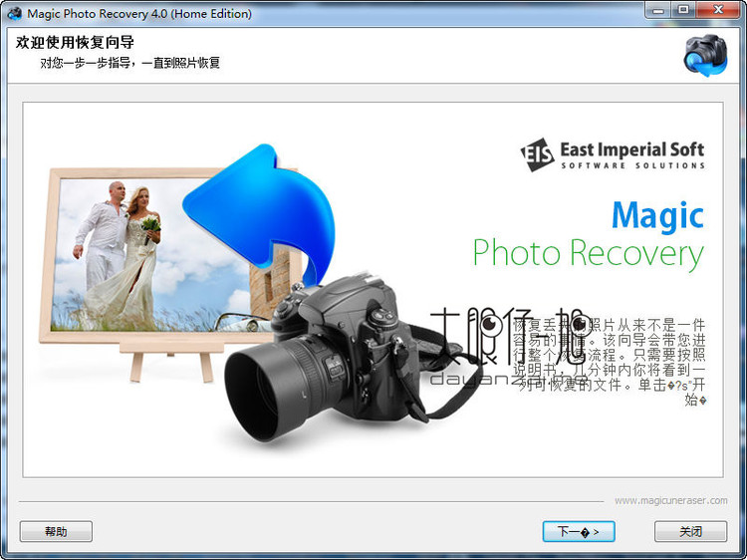Minimize the Magic Photo Recovery window
Image resolution: width=747 pixels, height=560 pixels.
(658, 10)
